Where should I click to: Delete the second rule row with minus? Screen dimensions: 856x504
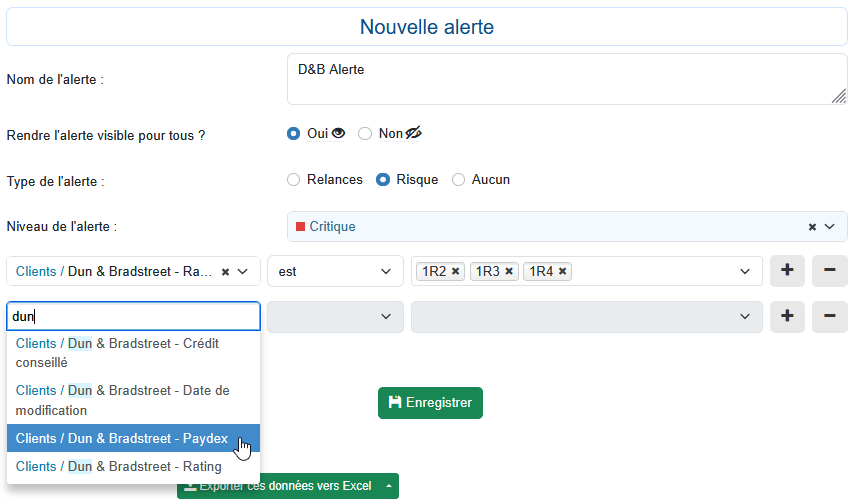(829, 317)
